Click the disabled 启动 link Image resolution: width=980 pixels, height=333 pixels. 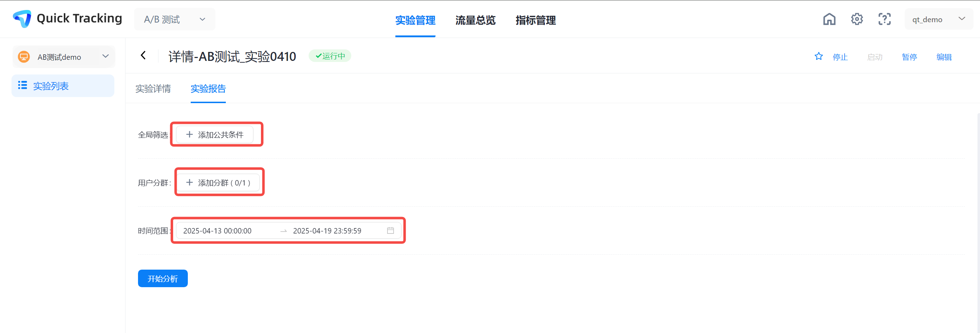click(875, 57)
